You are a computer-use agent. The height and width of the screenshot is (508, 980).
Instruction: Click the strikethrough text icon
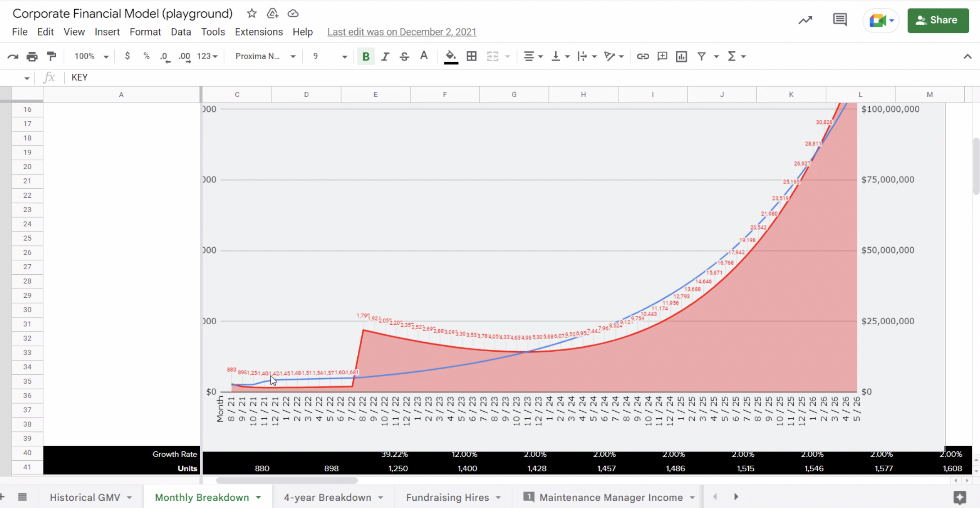coord(405,56)
